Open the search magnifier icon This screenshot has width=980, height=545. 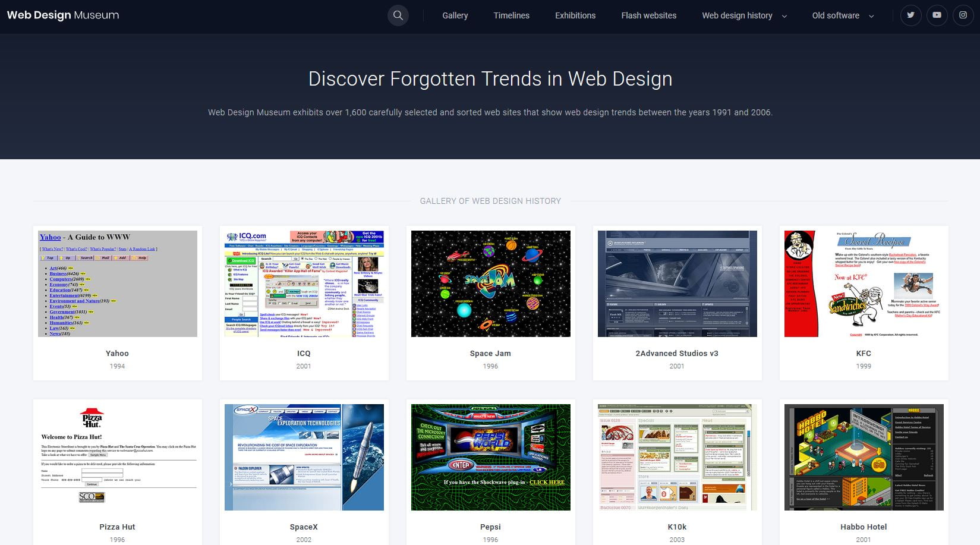coord(398,15)
